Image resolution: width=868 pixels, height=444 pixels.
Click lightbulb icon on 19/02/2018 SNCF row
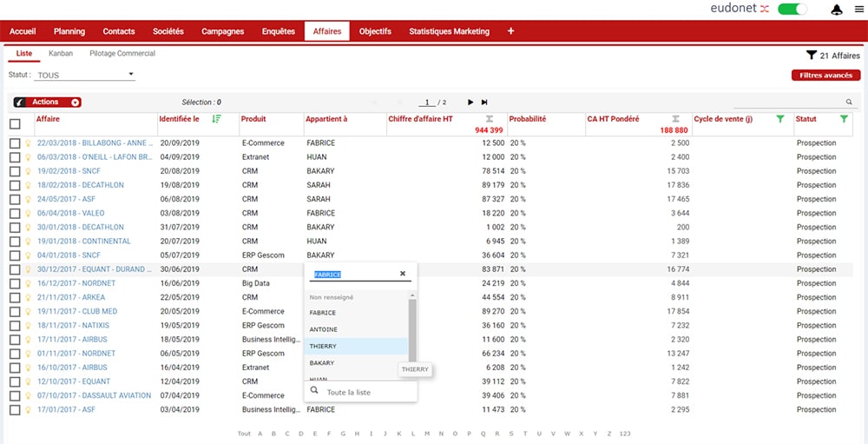28,171
